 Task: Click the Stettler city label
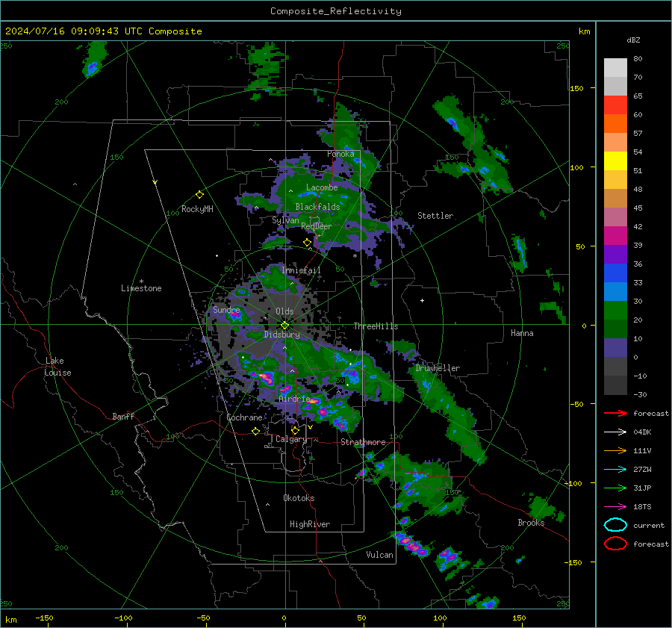point(435,216)
